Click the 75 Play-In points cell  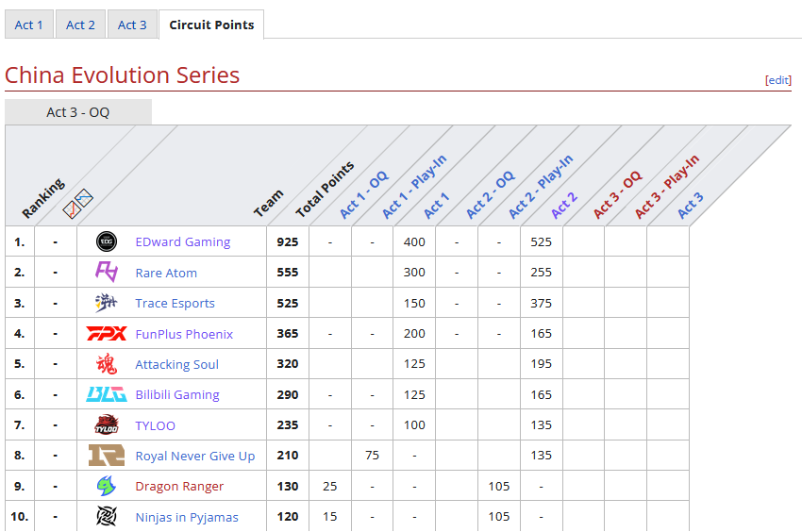coord(372,456)
